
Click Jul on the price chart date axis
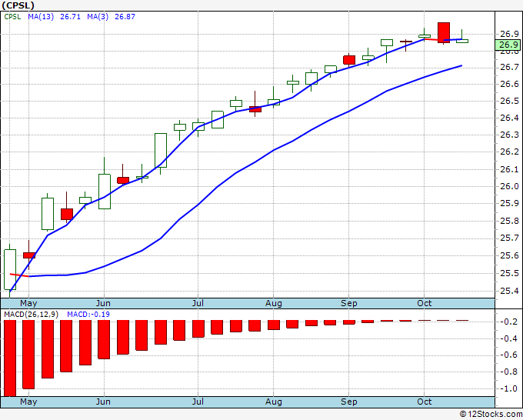point(198,303)
